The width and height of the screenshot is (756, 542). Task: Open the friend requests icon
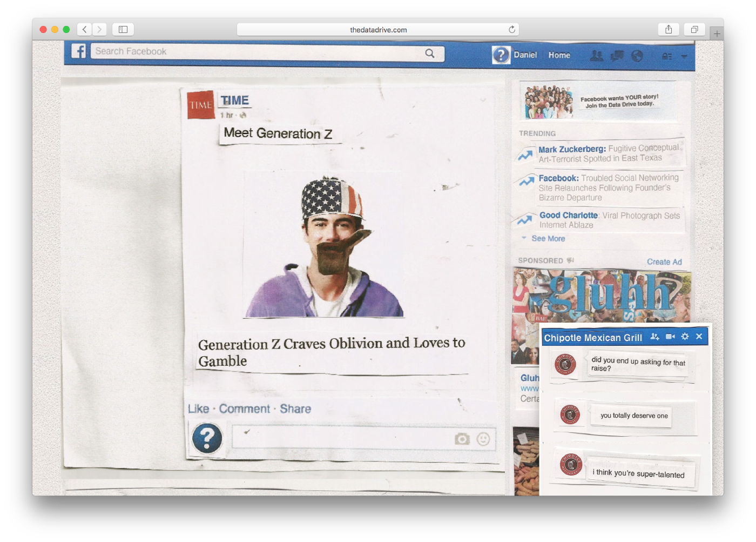tap(597, 55)
